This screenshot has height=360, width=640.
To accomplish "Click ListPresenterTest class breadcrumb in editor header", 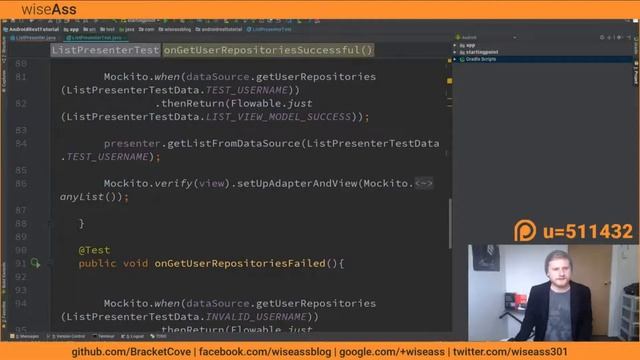I will [105, 50].
